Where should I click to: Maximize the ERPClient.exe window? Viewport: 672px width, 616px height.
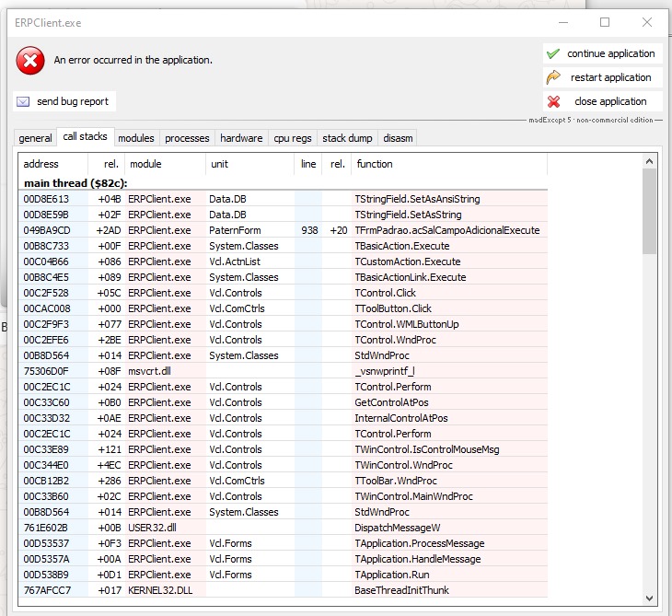click(605, 22)
